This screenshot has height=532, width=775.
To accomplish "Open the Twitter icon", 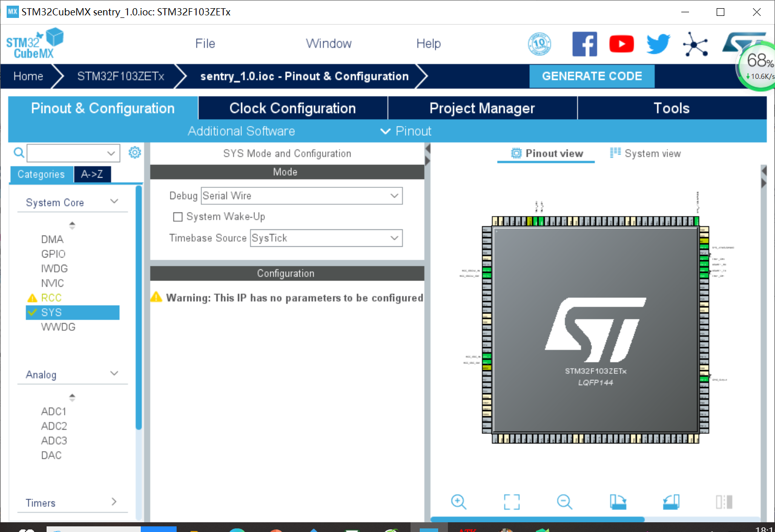I will 658,44.
